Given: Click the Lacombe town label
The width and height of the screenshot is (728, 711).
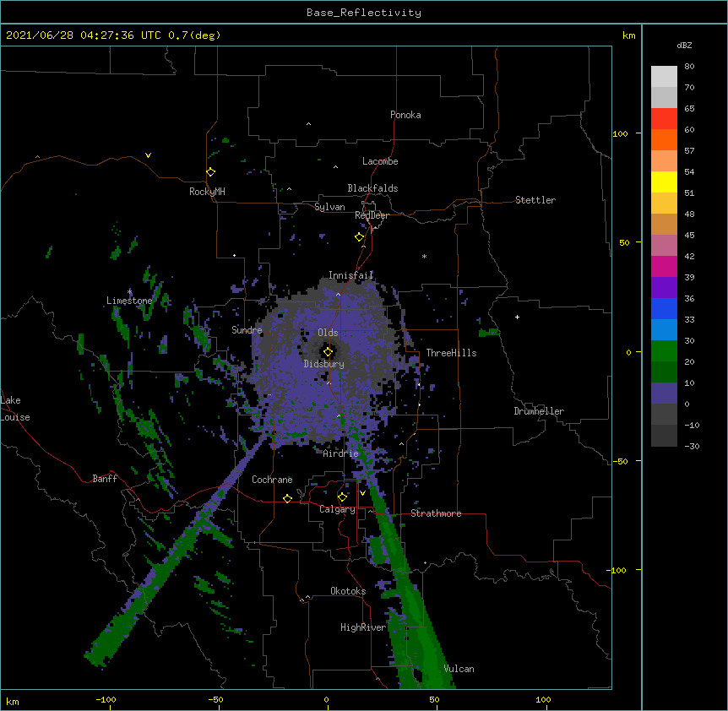Looking at the screenshot, I should point(380,161).
